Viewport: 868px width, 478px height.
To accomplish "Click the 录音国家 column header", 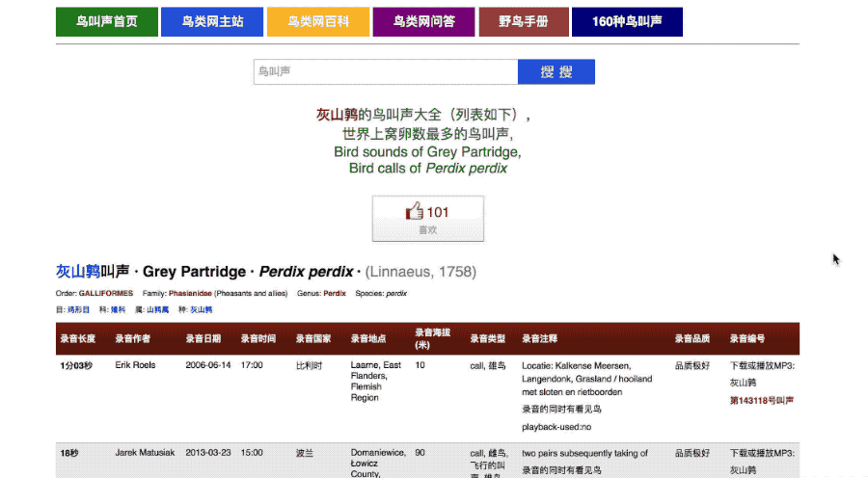I will pyautogui.click(x=313, y=338).
